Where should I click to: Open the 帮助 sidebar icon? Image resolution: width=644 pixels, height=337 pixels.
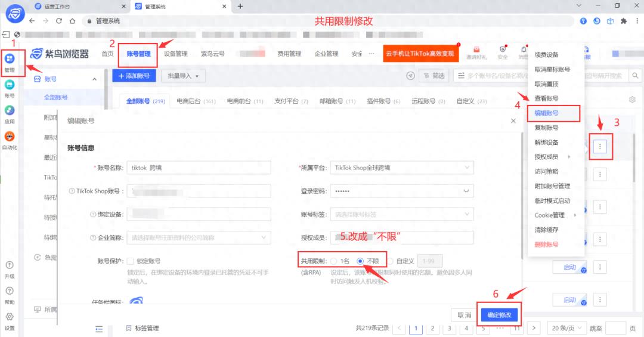(10, 291)
